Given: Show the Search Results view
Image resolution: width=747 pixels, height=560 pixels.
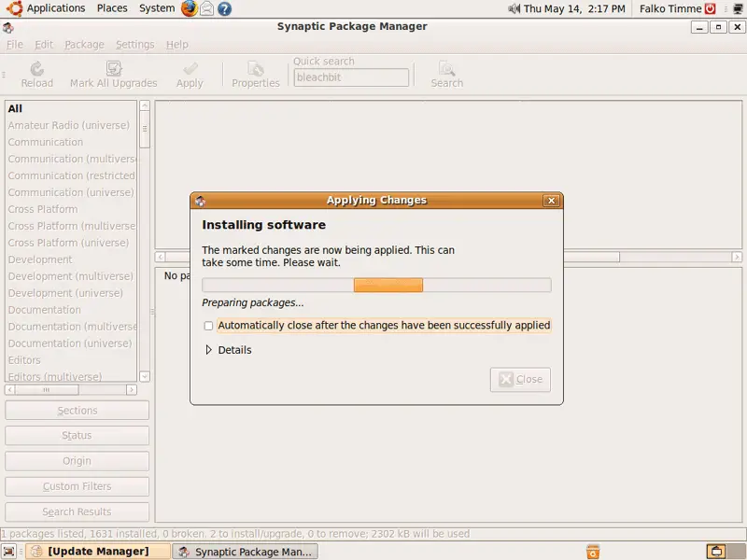Looking at the screenshot, I should 77,511.
